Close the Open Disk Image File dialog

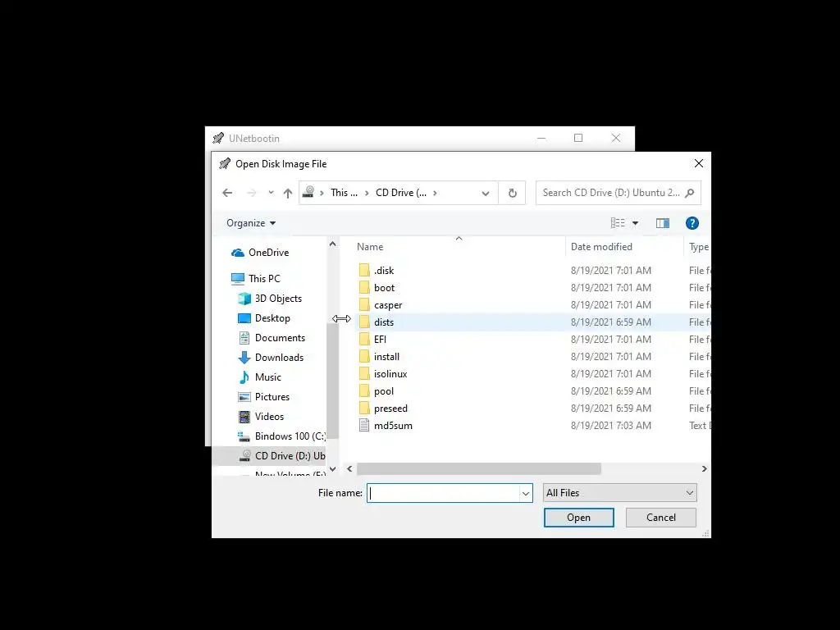point(699,163)
